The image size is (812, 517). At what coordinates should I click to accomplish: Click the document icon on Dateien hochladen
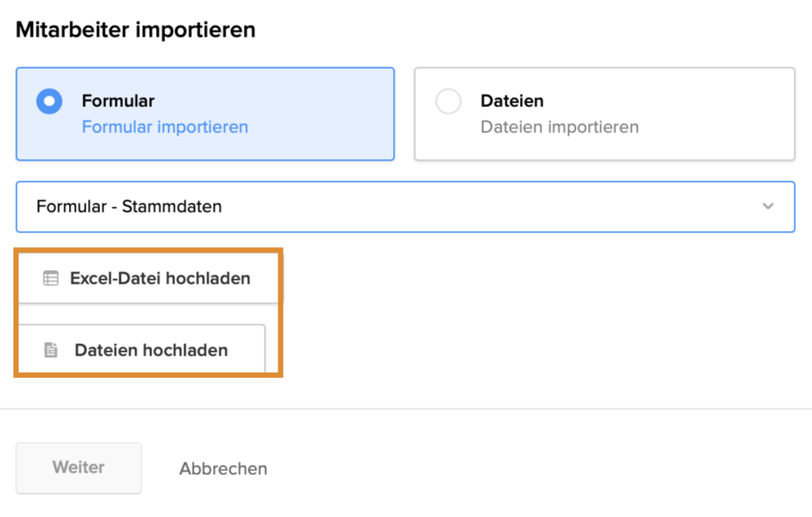tap(50, 350)
